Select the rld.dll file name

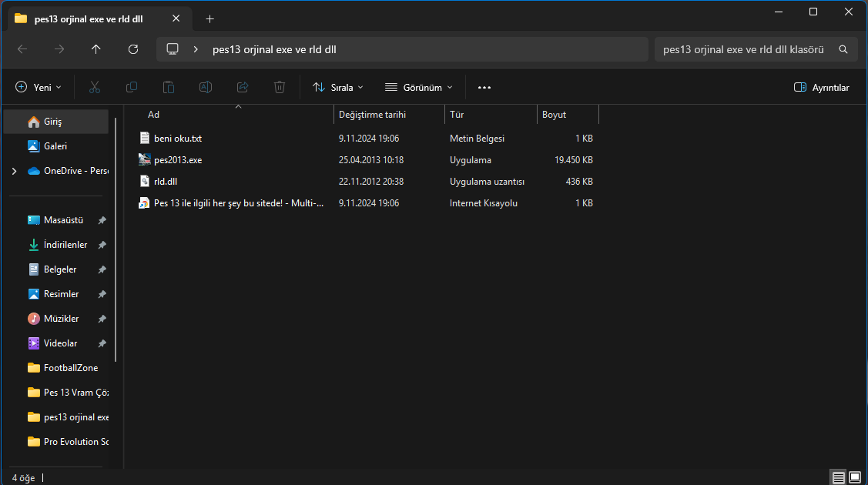click(x=166, y=182)
